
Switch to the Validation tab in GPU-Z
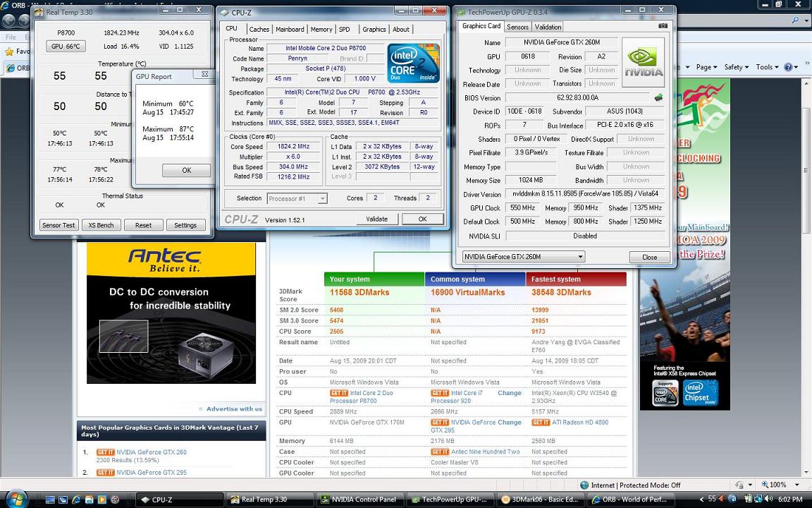pyautogui.click(x=548, y=27)
